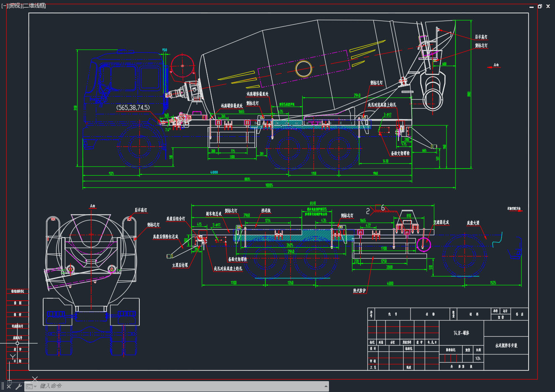This screenshot has width=555, height=392.
Task: Select the 1214 dimension text
Action: [267, 220]
